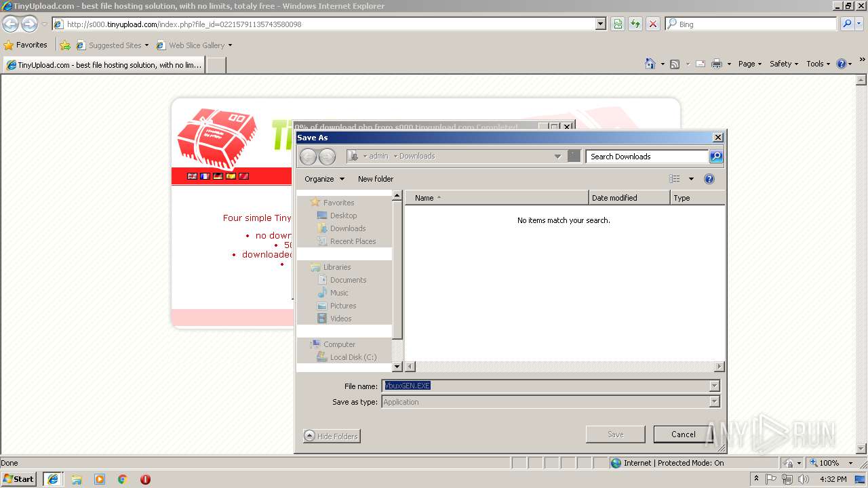This screenshot has width=868, height=488.
Task: Click the New folder button
Action: [x=376, y=179]
